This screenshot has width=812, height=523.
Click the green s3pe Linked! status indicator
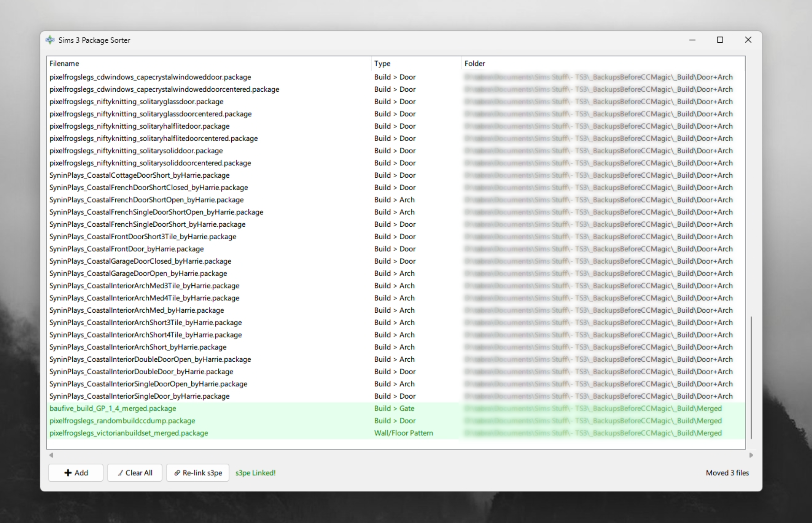coord(255,473)
